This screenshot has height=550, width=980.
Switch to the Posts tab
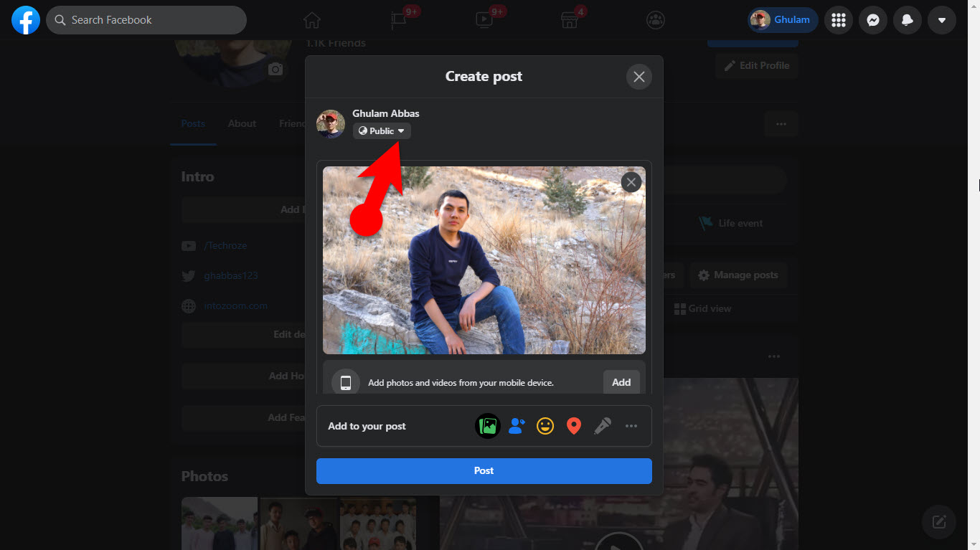[x=193, y=123]
